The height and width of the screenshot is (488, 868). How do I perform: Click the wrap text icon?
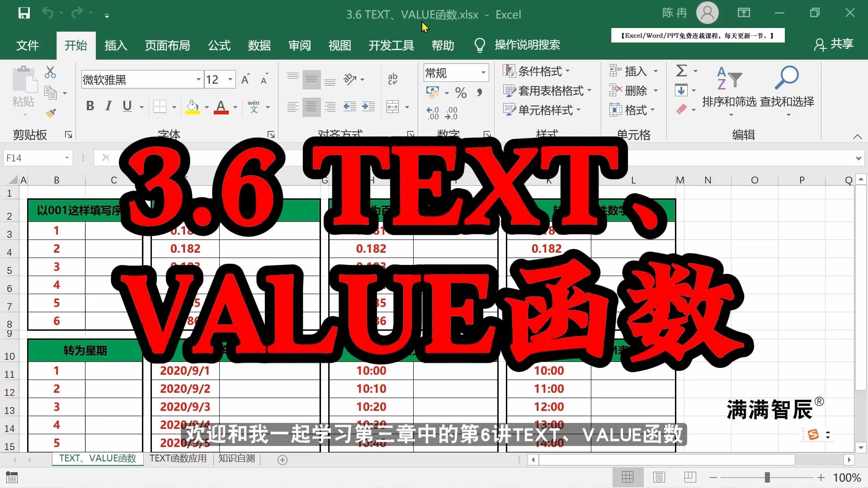393,79
